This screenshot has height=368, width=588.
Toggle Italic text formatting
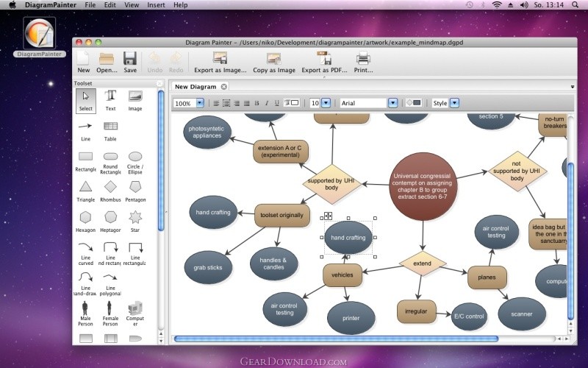click(267, 103)
